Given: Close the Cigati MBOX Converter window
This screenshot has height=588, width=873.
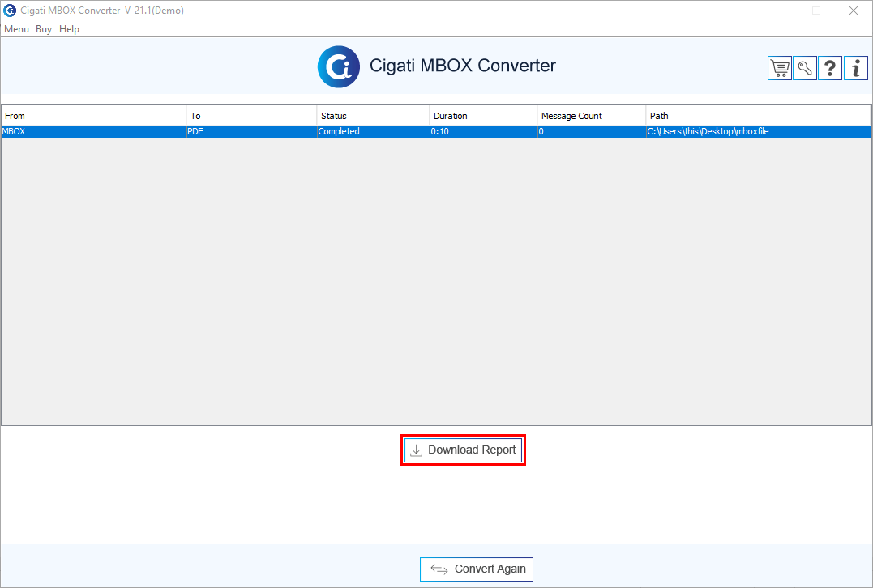Looking at the screenshot, I should [853, 11].
